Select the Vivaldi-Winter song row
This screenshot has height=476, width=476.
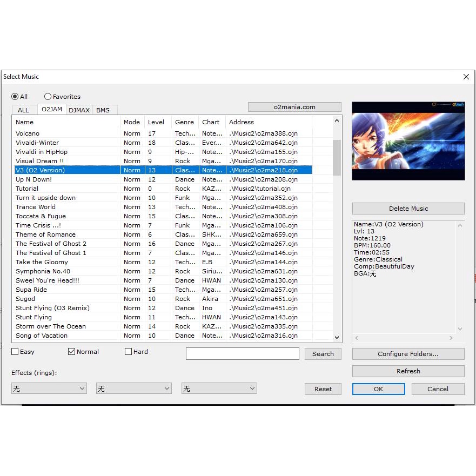click(37, 143)
